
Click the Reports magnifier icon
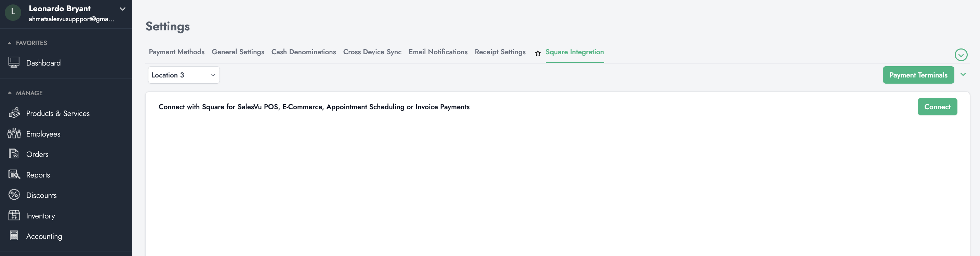14,174
